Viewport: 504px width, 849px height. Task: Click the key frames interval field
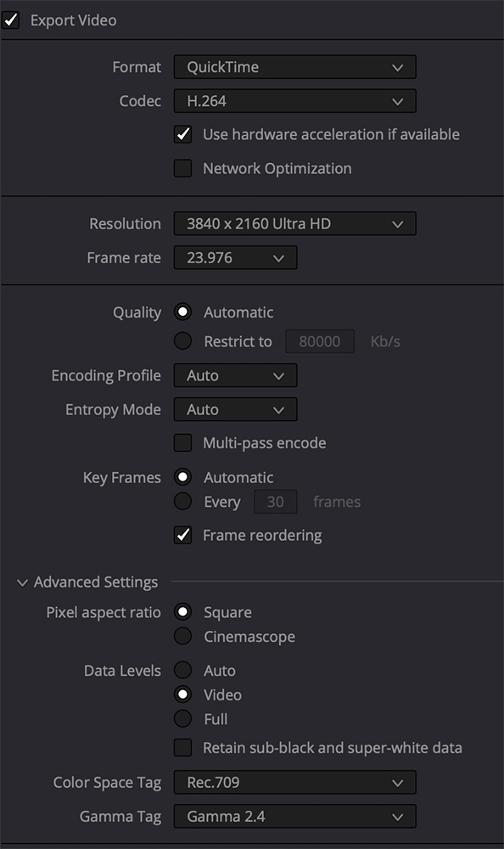pos(276,502)
